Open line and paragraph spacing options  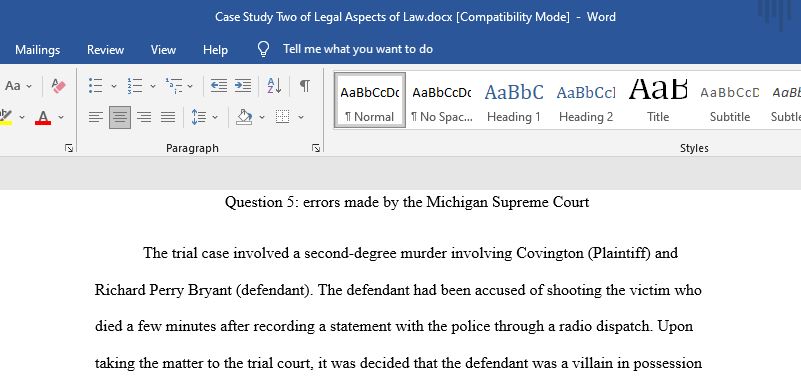[199, 117]
